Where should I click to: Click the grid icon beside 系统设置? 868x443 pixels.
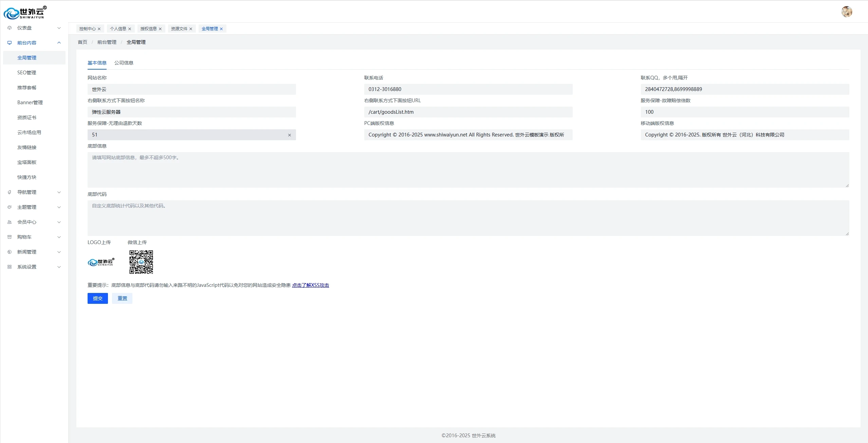[x=10, y=267]
